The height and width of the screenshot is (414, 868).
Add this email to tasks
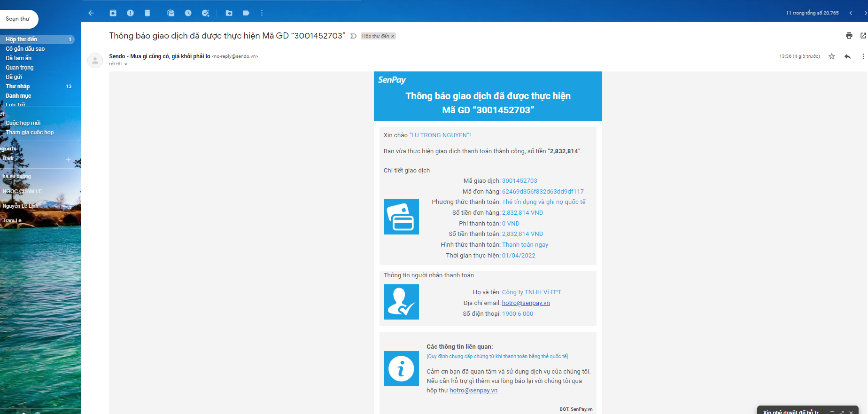[x=205, y=13]
